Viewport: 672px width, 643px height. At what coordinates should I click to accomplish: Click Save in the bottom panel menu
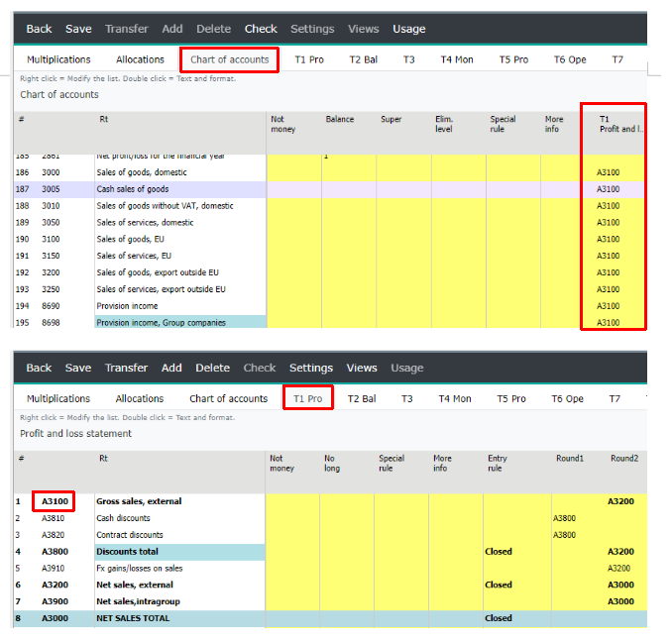(78, 368)
